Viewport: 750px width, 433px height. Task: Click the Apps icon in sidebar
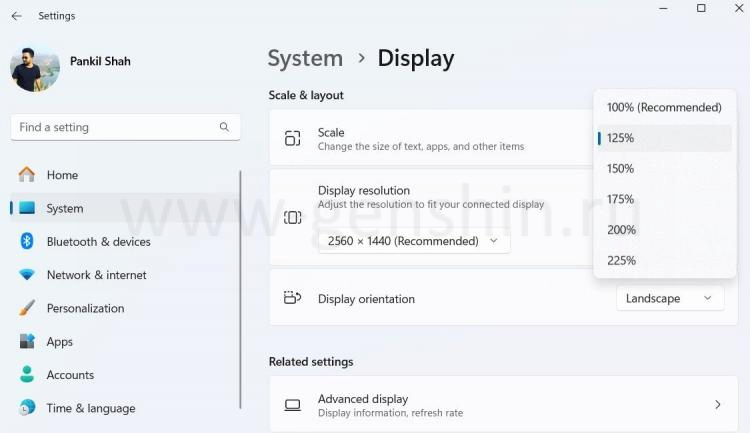27,341
